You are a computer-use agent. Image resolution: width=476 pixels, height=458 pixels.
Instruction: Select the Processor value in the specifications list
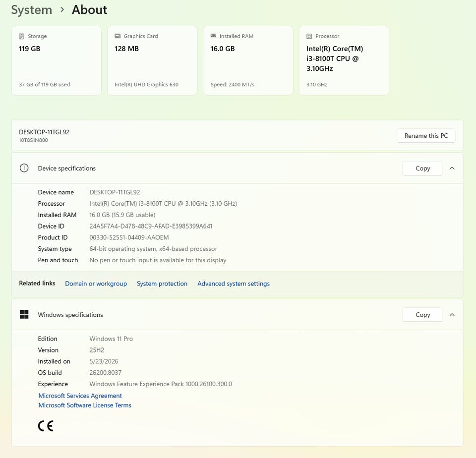pyautogui.click(x=163, y=203)
